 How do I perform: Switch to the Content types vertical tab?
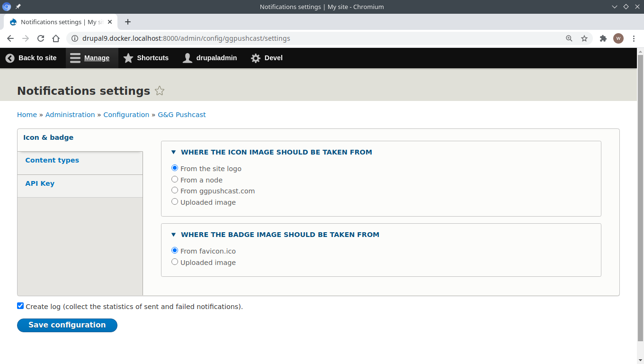(52, 160)
